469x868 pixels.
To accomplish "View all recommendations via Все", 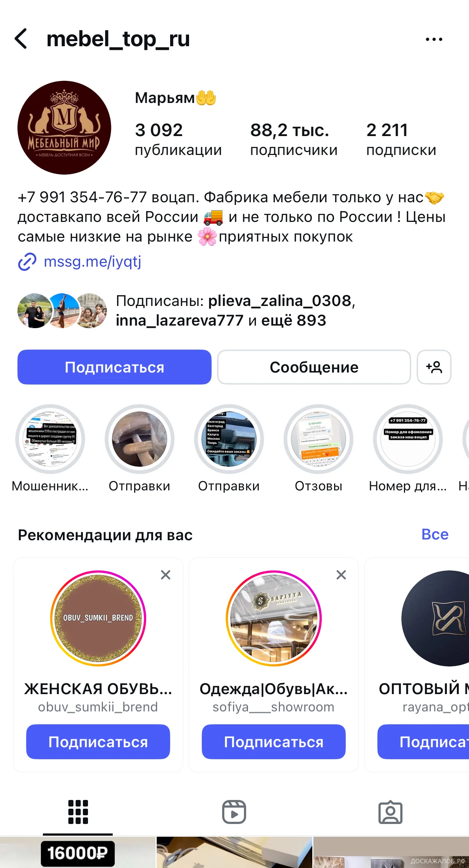I will (x=435, y=534).
